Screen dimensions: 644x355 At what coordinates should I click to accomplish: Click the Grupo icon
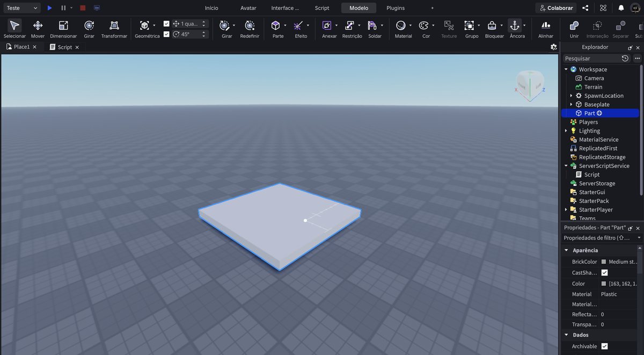(x=469, y=25)
